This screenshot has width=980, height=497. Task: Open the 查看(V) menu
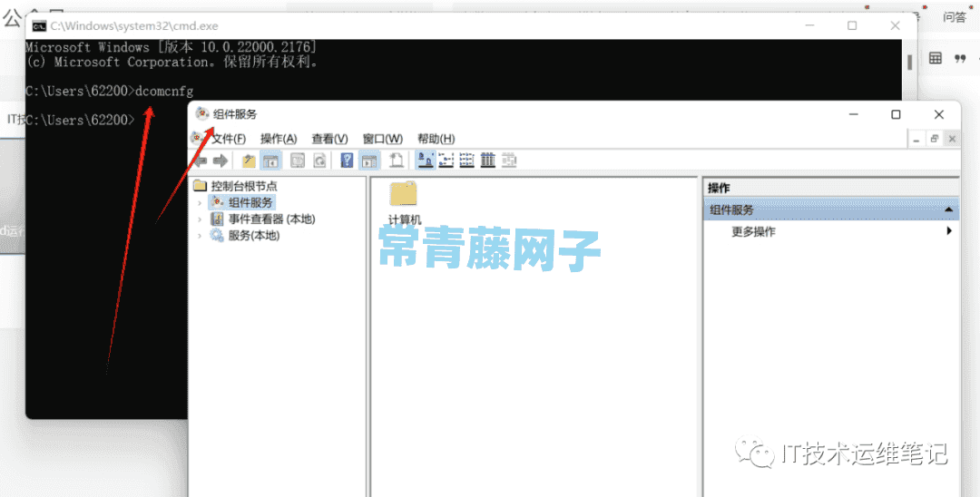click(x=329, y=139)
